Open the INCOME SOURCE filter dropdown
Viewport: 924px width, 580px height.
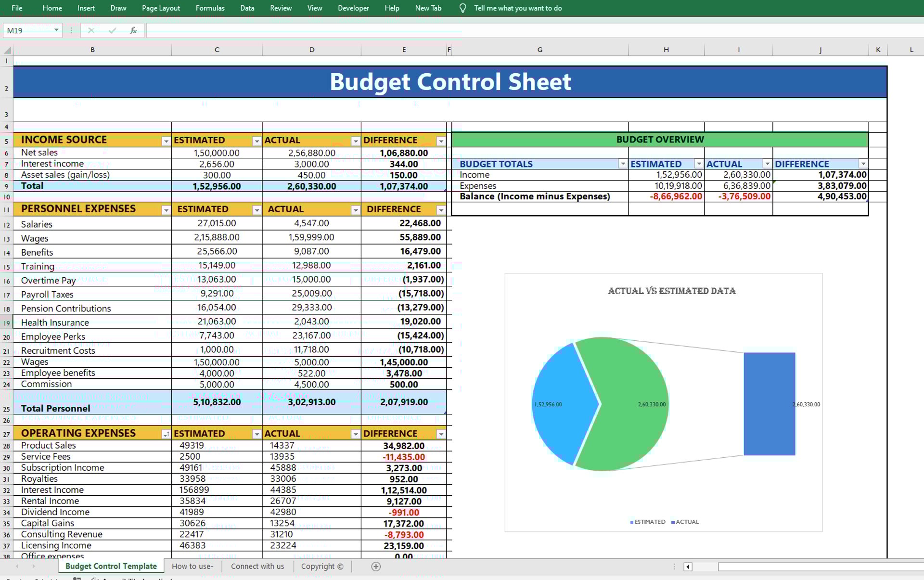[x=166, y=141]
